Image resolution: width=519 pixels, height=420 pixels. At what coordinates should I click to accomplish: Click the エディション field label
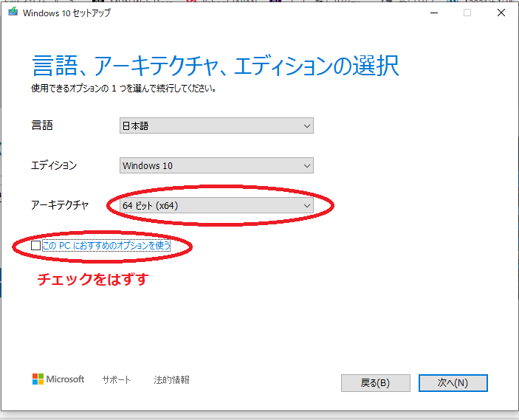54,165
